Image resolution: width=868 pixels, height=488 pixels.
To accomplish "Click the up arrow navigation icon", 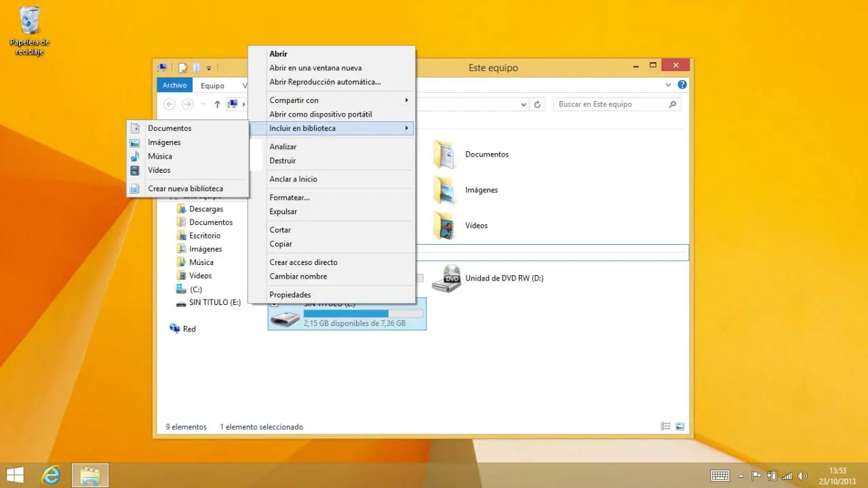I will pyautogui.click(x=217, y=104).
